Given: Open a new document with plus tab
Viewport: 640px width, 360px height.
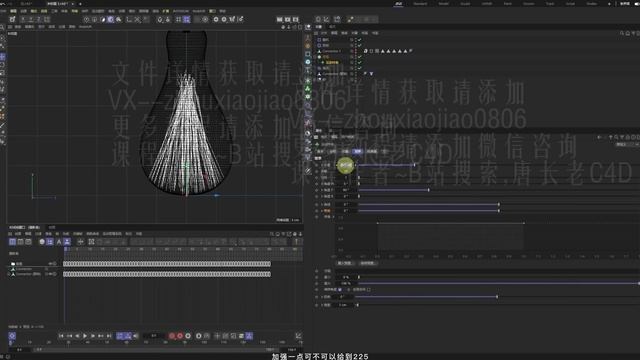Looking at the screenshot, I should [x=80, y=4].
